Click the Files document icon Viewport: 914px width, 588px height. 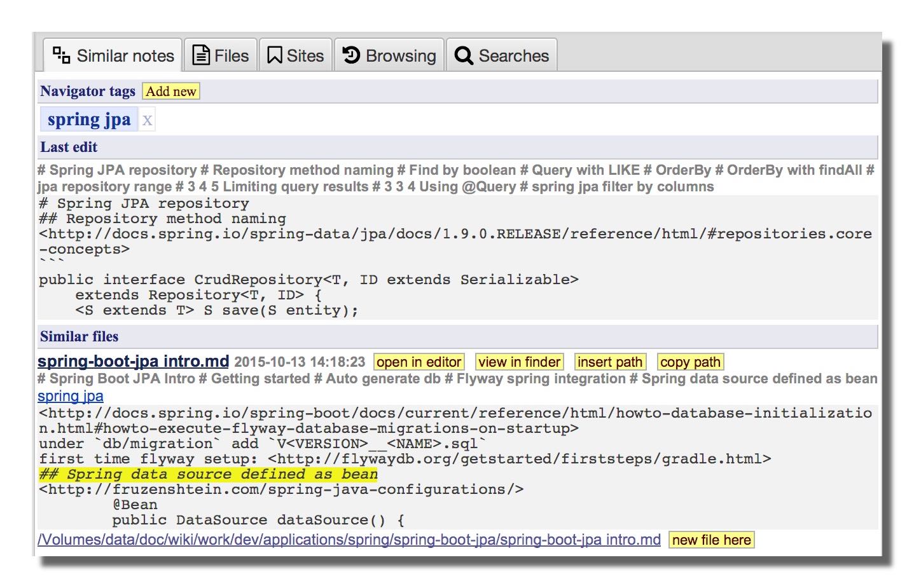pos(201,55)
